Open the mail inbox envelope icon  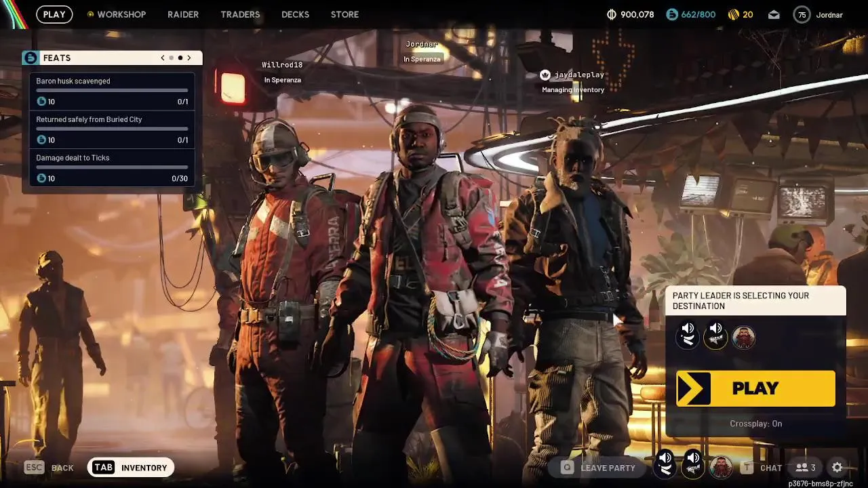(x=774, y=14)
